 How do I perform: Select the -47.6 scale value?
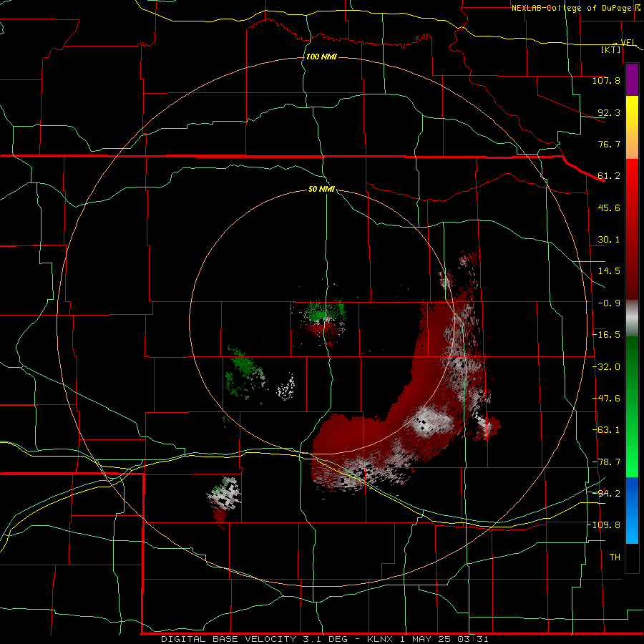(607, 399)
